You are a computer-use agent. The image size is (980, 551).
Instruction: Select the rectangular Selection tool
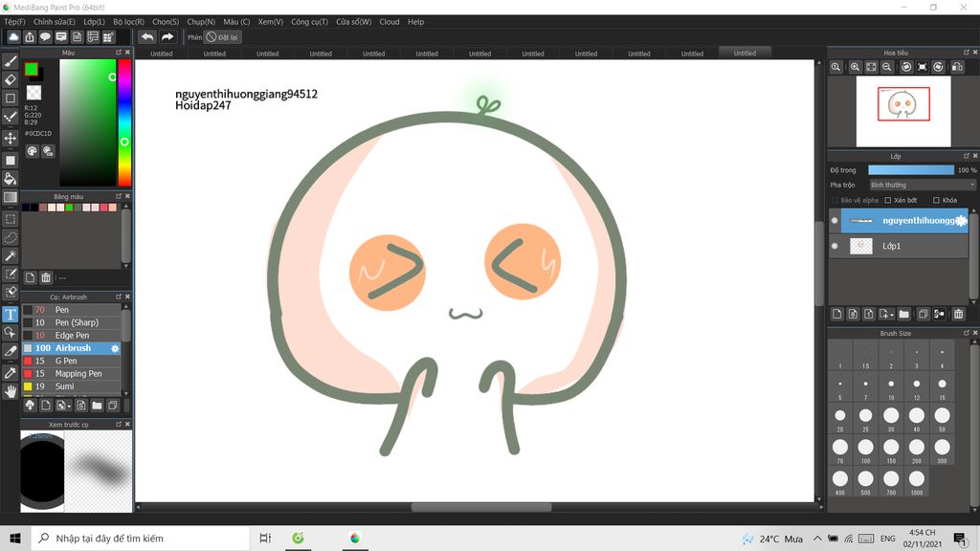pyautogui.click(x=10, y=219)
